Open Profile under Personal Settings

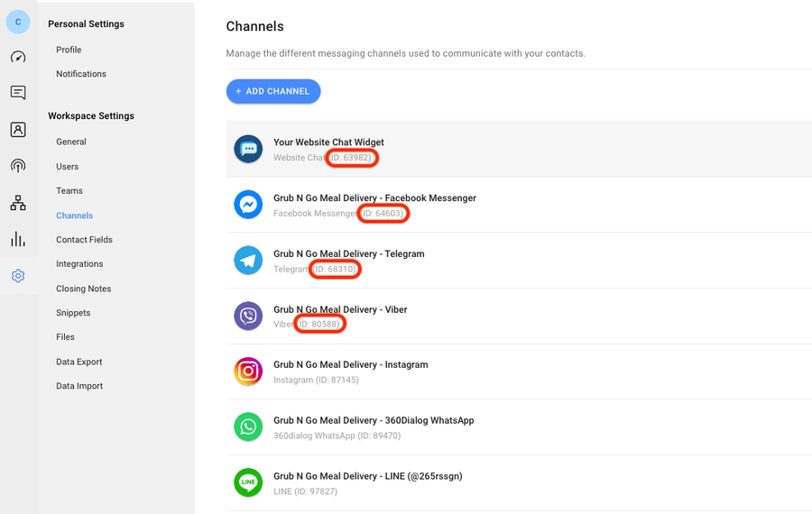[69, 50]
